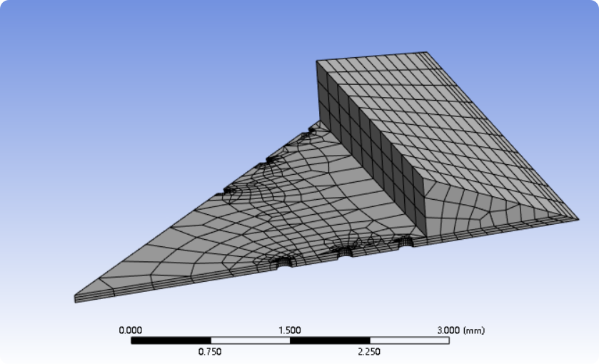Click the "0.000" scale ruler label

(130, 330)
